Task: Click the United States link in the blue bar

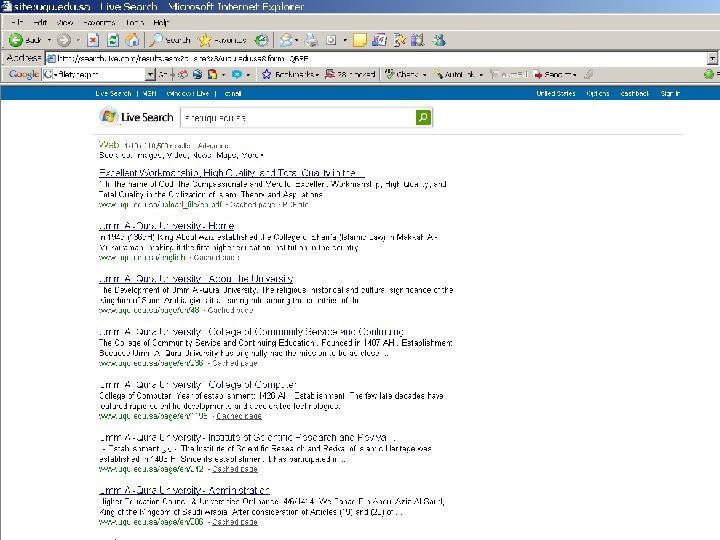Action: click(x=556, y=93)
